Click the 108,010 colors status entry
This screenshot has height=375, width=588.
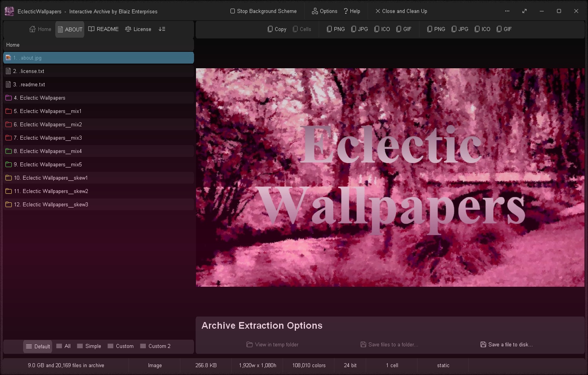(x=309, y=365)
